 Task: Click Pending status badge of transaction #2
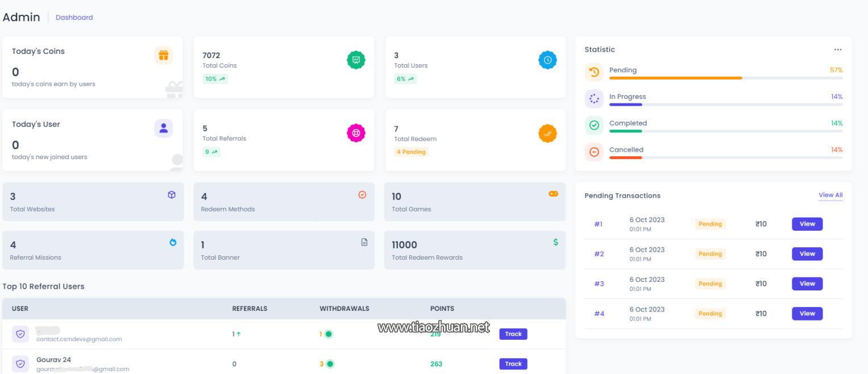tap(710, 254)
